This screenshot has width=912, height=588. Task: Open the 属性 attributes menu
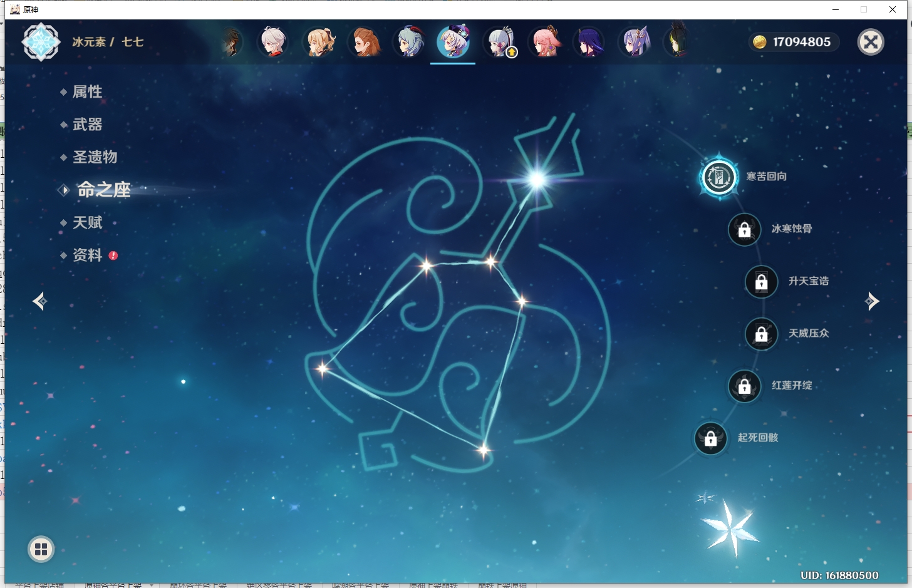87,91
